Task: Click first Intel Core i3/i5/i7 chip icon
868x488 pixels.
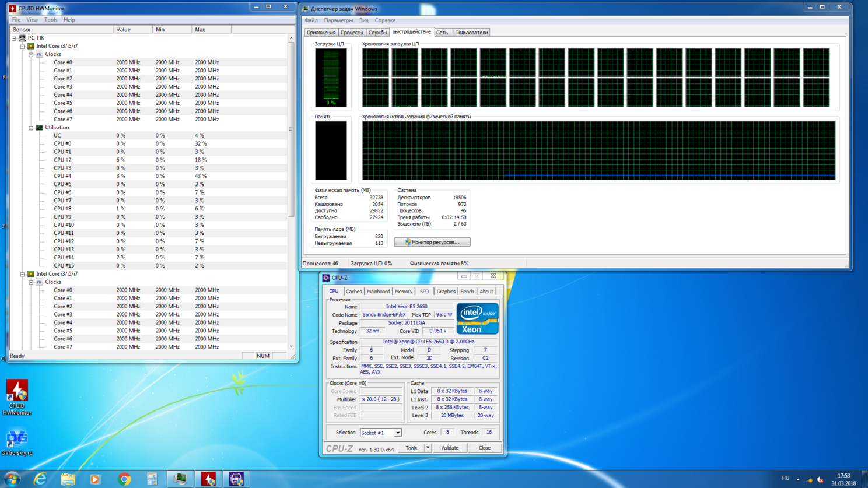Action: click(x=31, y=46)
